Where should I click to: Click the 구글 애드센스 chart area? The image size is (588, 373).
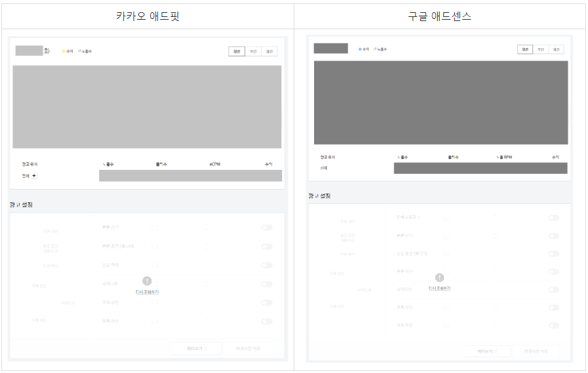[x=440, y=103]
